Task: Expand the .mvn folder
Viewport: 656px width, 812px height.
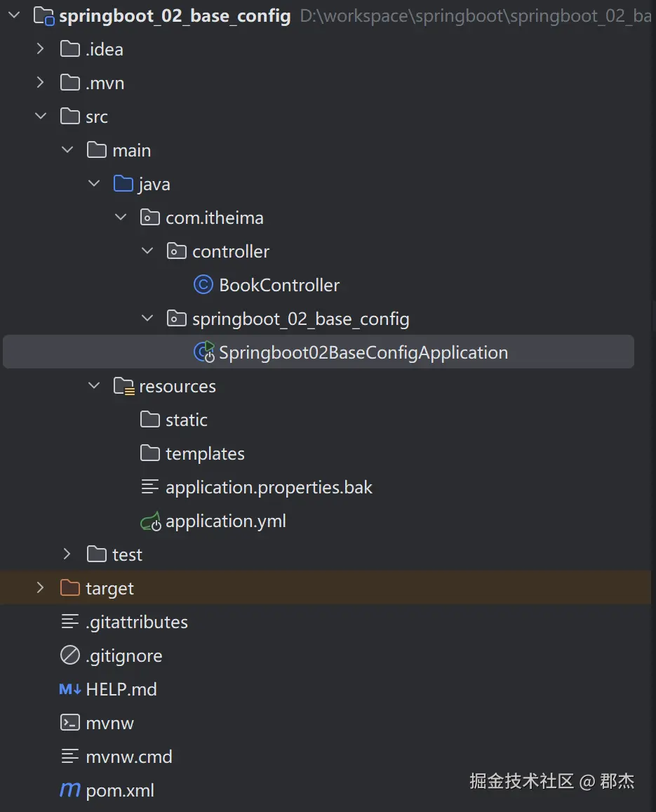Action: (41, 83)
